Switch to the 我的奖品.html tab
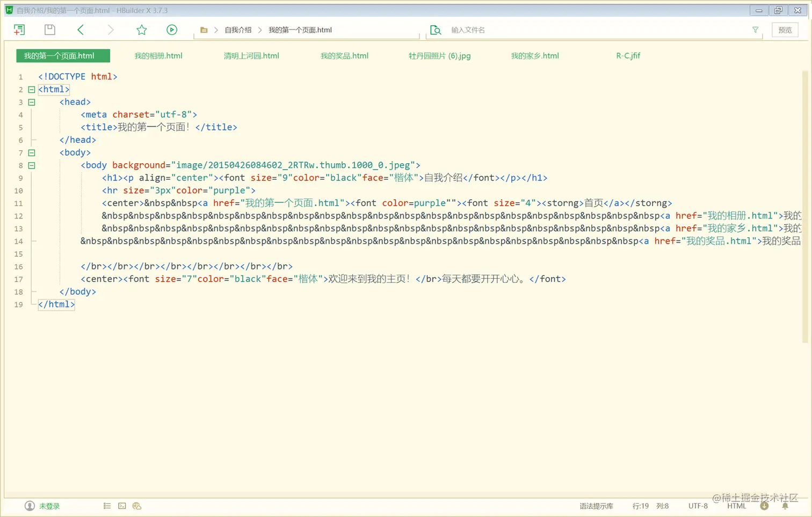 tap(344, 56)
